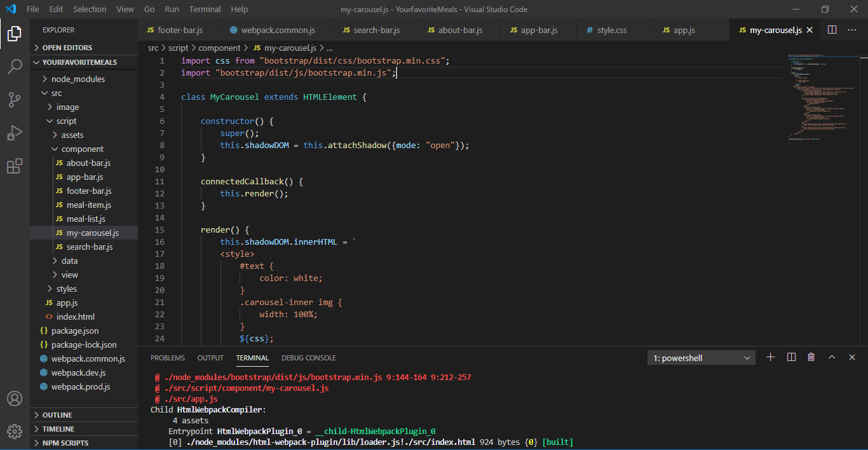Switch to the webpack.common.js tab
Viewport: 868px width, 450px height.
pyautogui.click(x=278, y=30)
